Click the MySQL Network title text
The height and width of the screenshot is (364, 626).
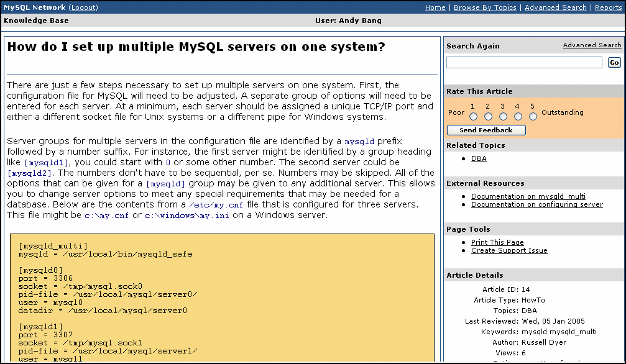click(x=35, y=7)
